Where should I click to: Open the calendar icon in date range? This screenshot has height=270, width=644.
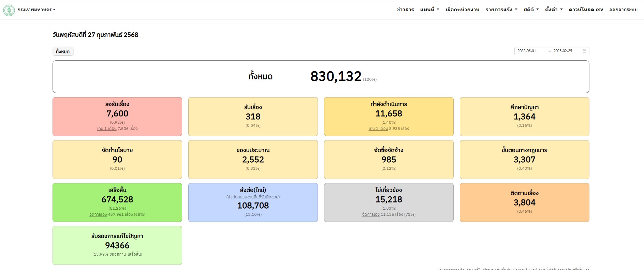pyautogui.click(x=584, y=51)
